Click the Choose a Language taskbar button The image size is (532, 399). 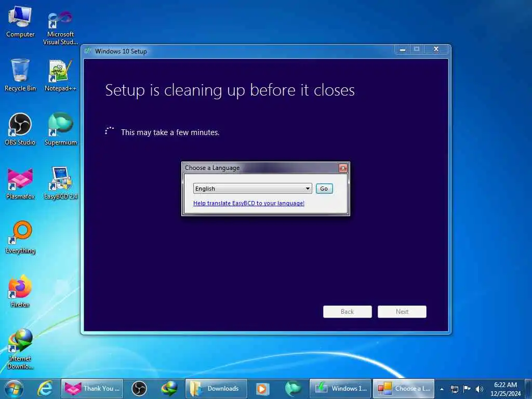point(404,389)
